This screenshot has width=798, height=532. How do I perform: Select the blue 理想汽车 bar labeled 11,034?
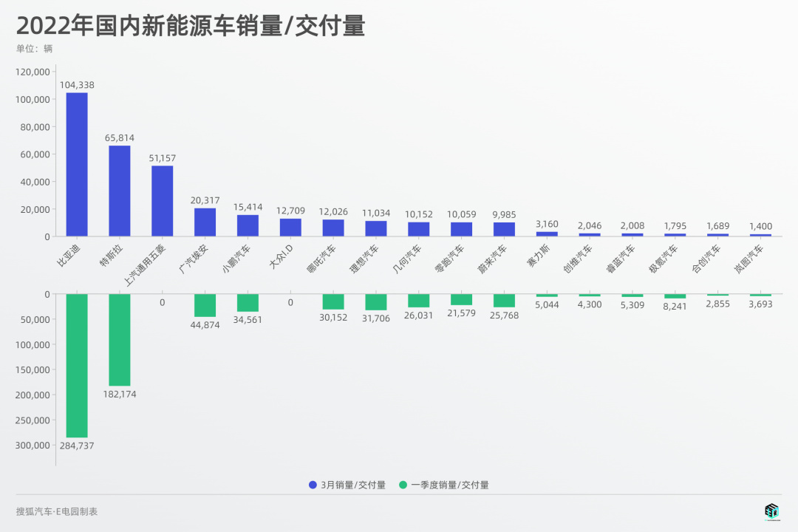point(376,228)
